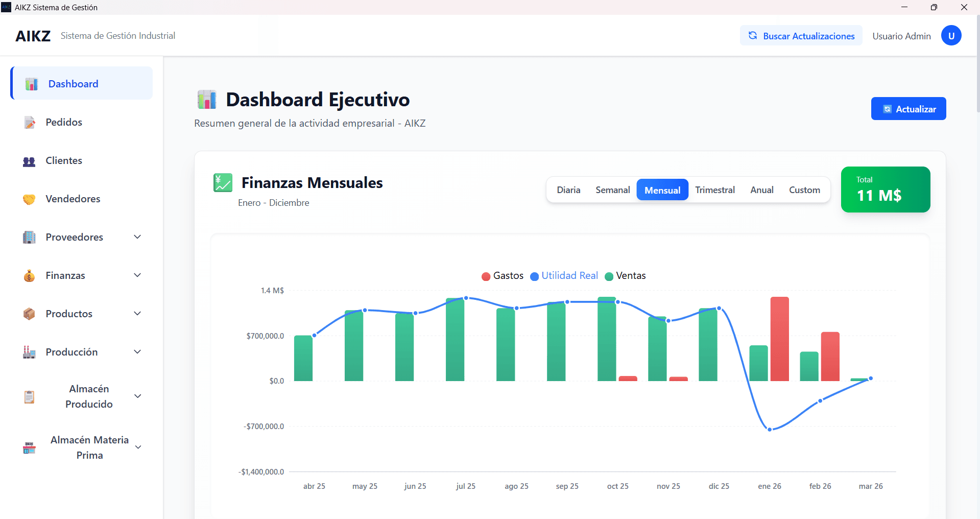
Task: Click the Proveedores building icon
Action: (x=29, y=238)
